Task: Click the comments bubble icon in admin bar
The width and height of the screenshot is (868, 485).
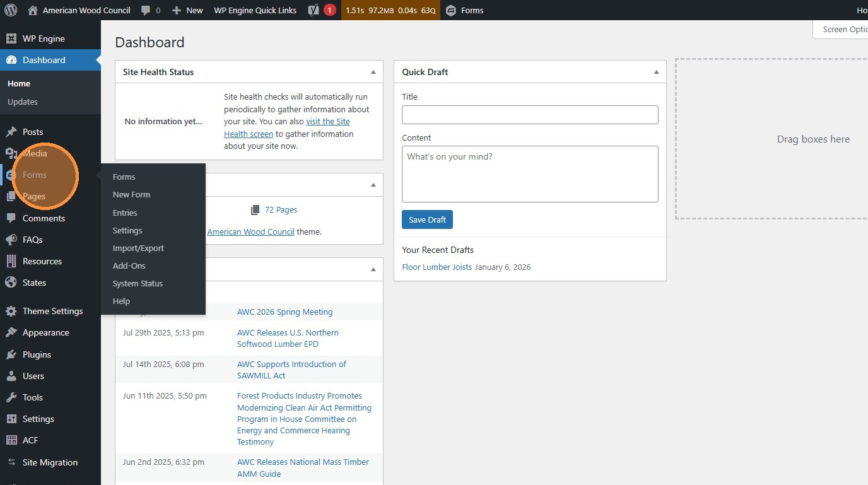Action: pyautogui.click(x=146, y=10)
